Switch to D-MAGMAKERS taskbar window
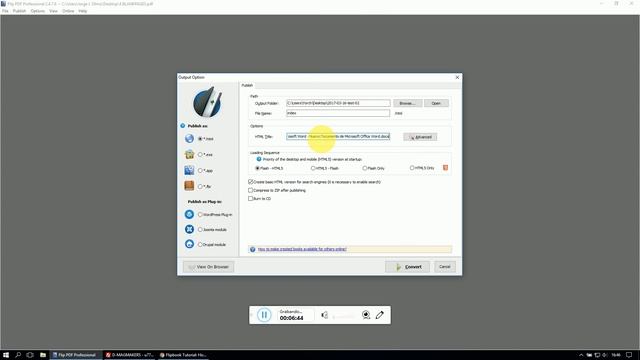The image size is (640, 360). (129, 355)
